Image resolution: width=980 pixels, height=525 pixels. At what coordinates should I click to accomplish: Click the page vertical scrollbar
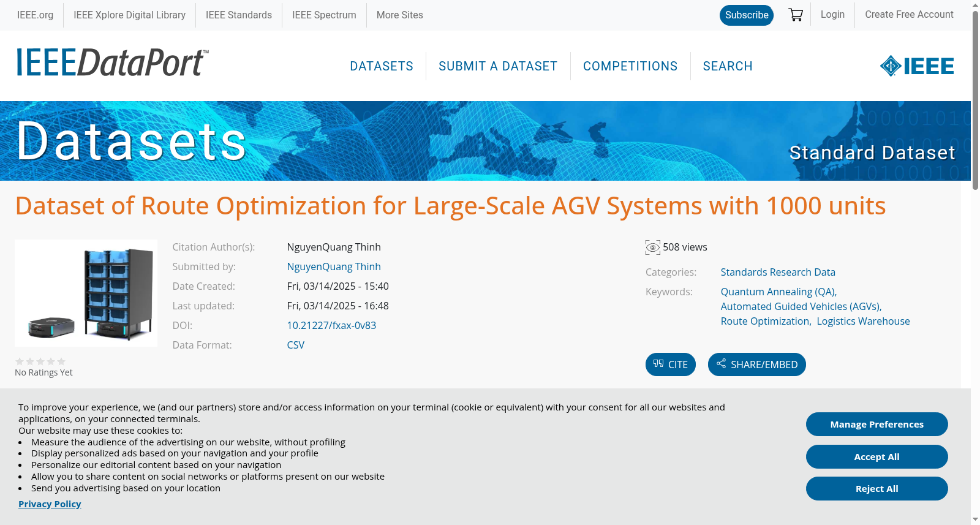975,101
